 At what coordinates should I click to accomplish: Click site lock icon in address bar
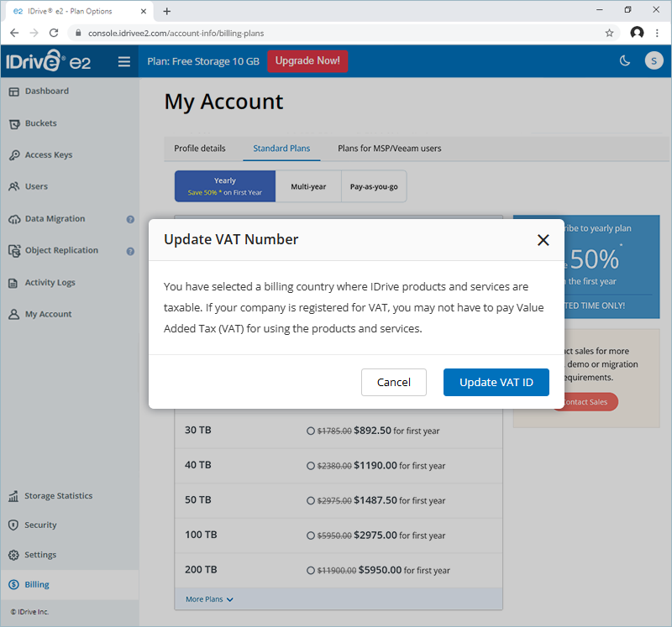pos(78,33)
